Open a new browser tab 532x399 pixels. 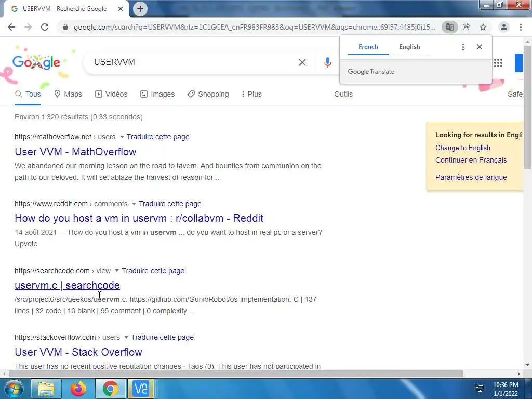[140, 9]
